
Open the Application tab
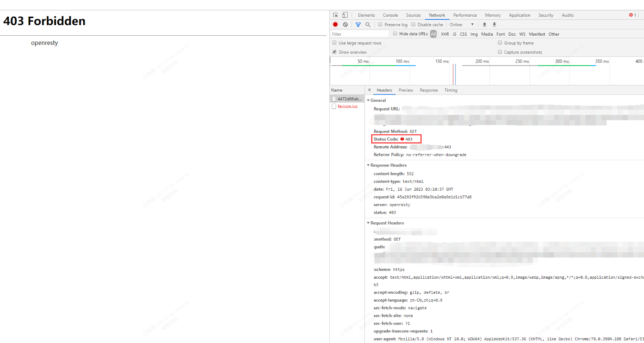[519, 15]
